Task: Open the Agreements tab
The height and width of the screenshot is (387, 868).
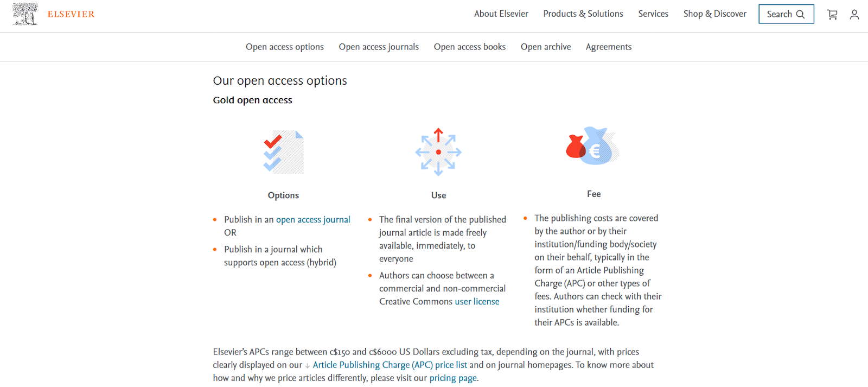Action: pyautogui.click(x=609, y=47)
